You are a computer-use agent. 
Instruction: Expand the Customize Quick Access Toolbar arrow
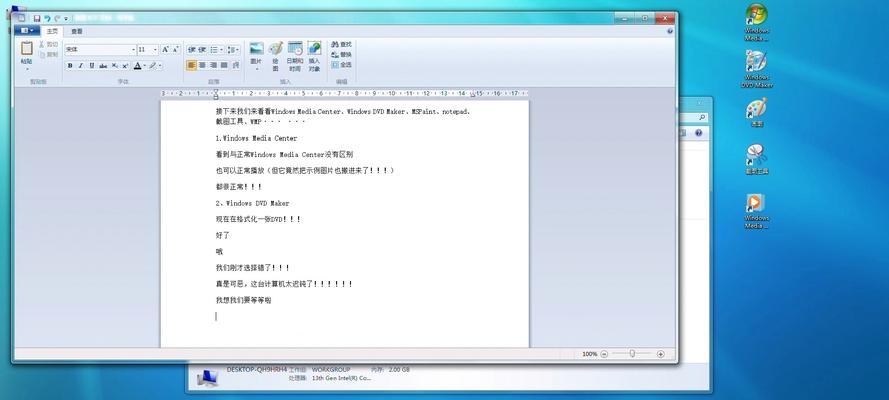pos(66,19)
